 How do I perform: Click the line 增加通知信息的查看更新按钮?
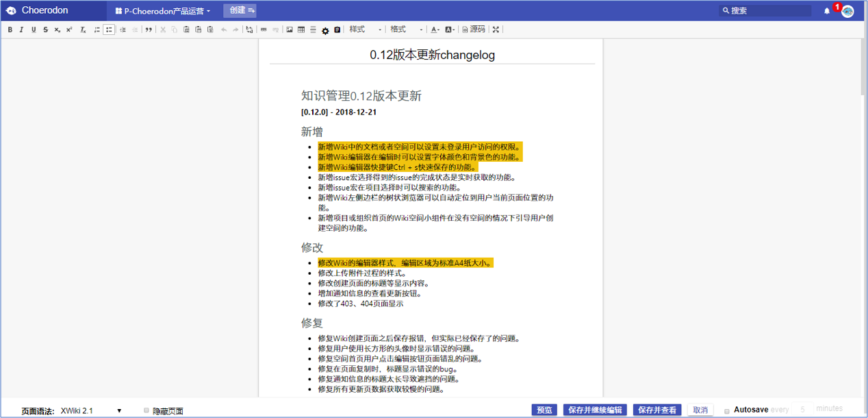point(370,293)
